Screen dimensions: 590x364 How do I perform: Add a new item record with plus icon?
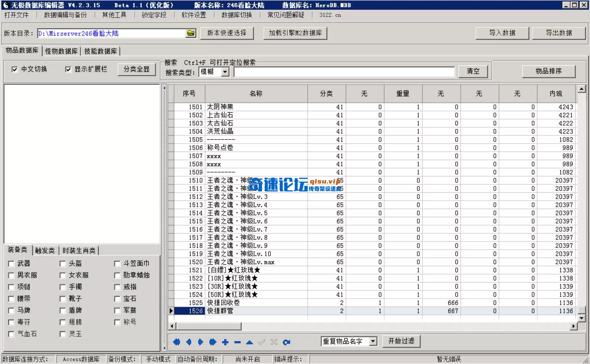pyautogui.click(x=225, y=342)
